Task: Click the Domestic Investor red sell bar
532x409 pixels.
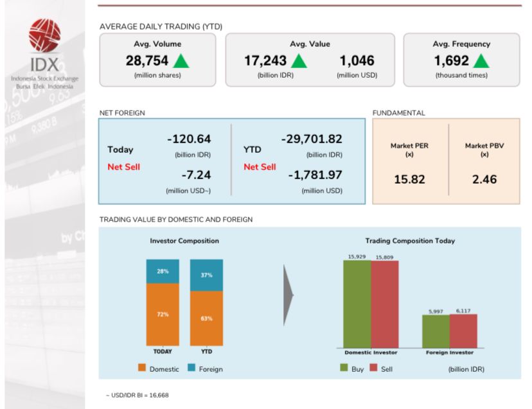Action: coord(385,303)
